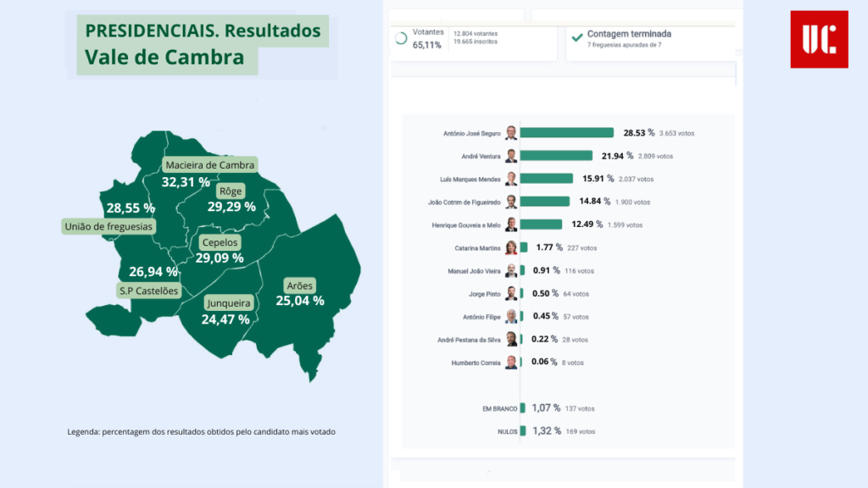Click the Macieira de Cambra map label
Viewport: 868px width, 488px height.
[x=209, y=165]
